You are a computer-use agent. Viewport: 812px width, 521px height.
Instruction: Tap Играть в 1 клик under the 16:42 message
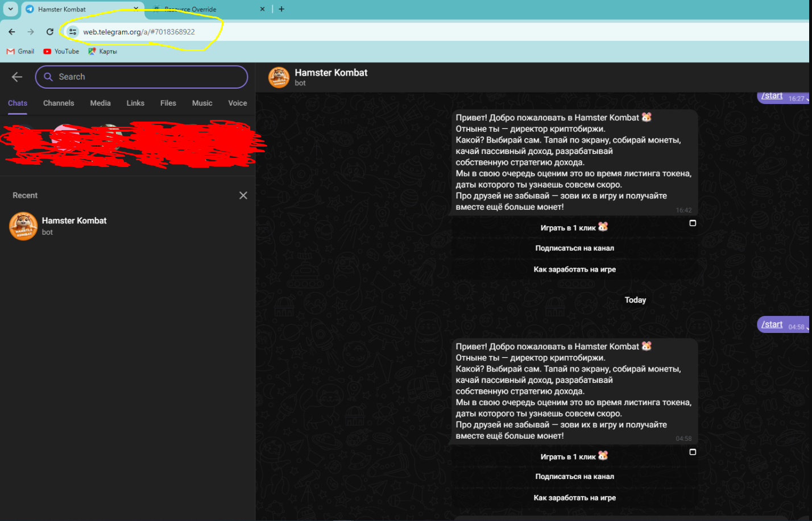click(x=575, y=227)
